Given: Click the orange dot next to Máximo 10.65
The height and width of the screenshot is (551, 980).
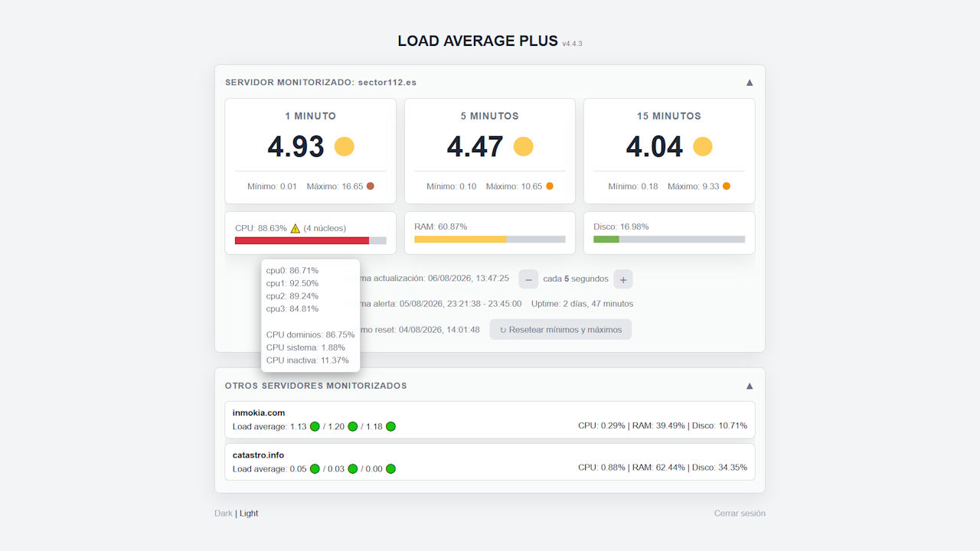Looking at the screenshot, I should click(550, 186).
